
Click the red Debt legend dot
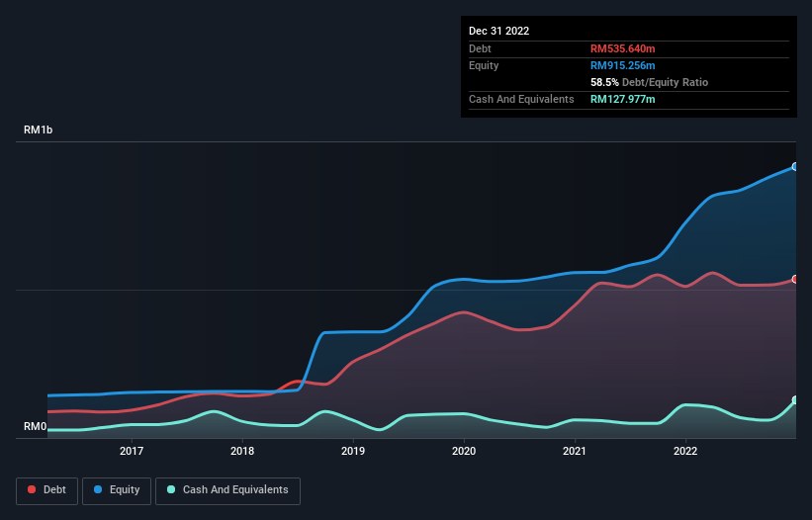coord(32,489)
